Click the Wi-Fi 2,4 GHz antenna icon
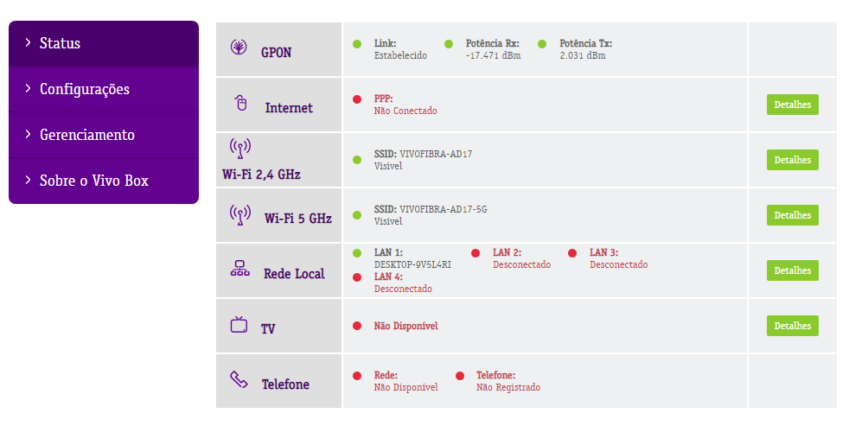Screen dimensions: 868x445 click(x=240, y=149)
